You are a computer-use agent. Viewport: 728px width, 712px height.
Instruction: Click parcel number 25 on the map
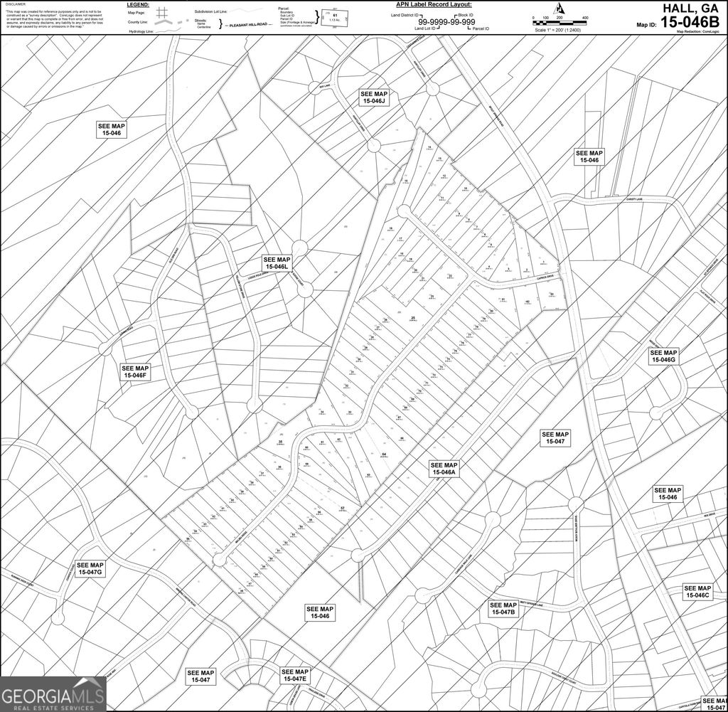pyautogui.click(x=412, y=318)
